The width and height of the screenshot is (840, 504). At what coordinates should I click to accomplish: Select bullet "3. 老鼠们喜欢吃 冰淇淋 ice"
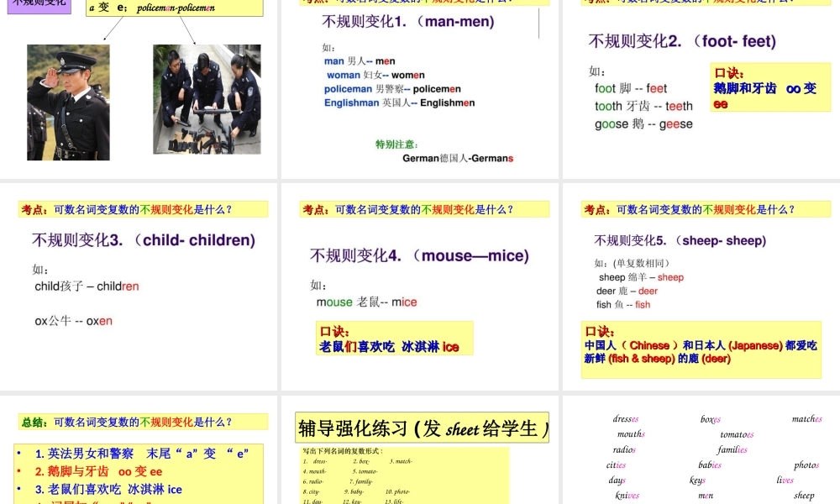(108, 489)
